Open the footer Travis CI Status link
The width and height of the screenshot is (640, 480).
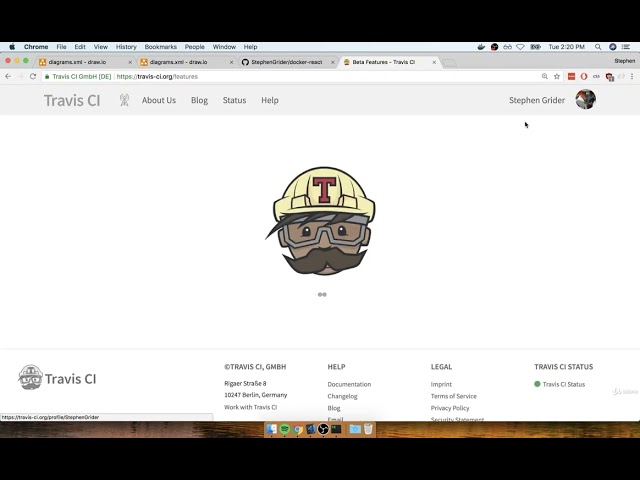[x=564, y=384]
